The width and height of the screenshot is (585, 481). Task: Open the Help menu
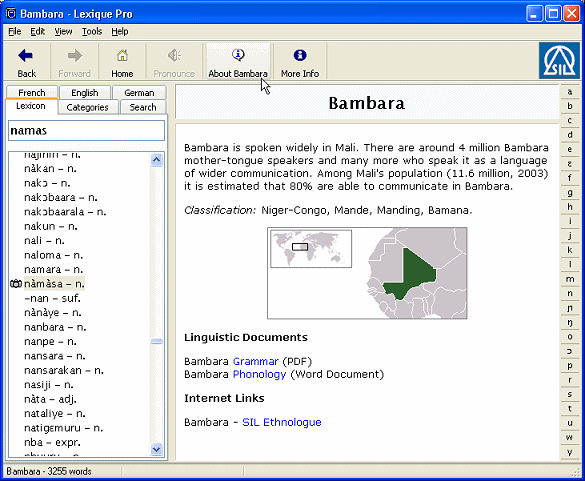tap(120, 32)
